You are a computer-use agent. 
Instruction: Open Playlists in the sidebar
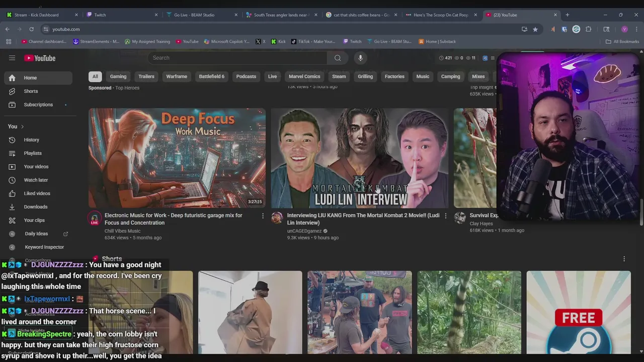[38, 153]
